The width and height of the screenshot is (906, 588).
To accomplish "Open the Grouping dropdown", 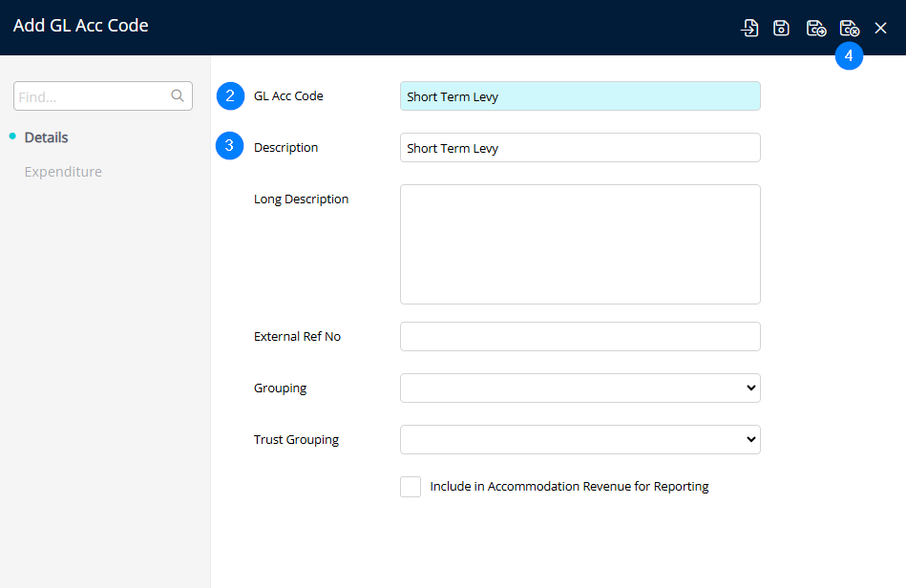I will (x=579, y=388).
